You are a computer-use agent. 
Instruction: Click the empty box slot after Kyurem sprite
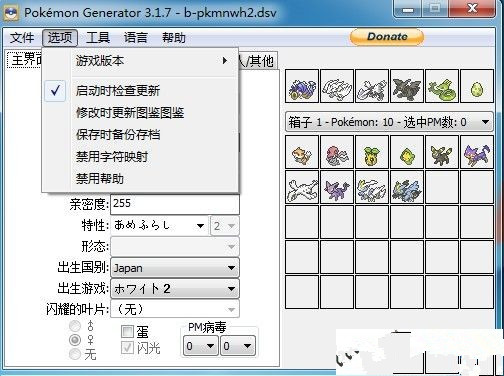pos(442,187)
